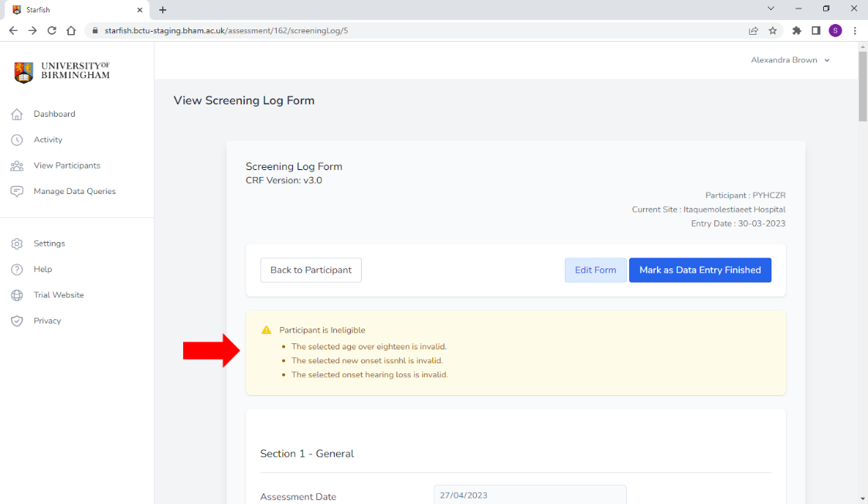Click the vertical page scrollbar thumb
Viewport: 868px width, 504px height.
point(863,87)
